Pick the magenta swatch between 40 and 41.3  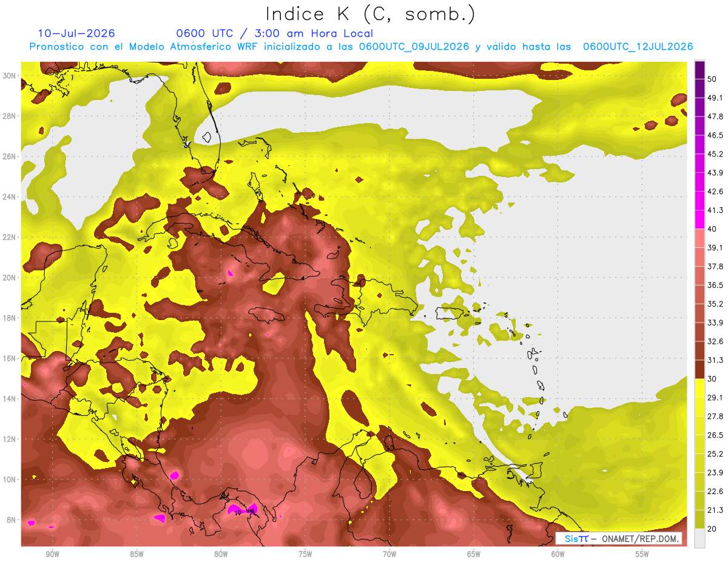click(700, 219)
